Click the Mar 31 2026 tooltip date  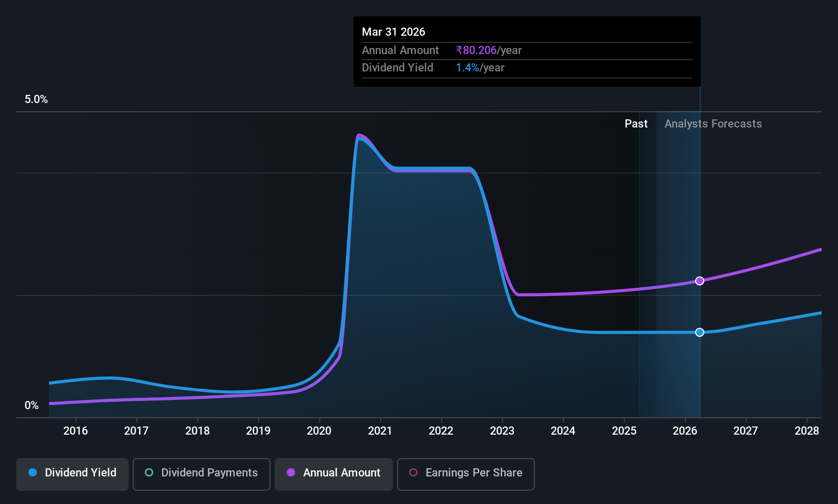click(393, 32)
